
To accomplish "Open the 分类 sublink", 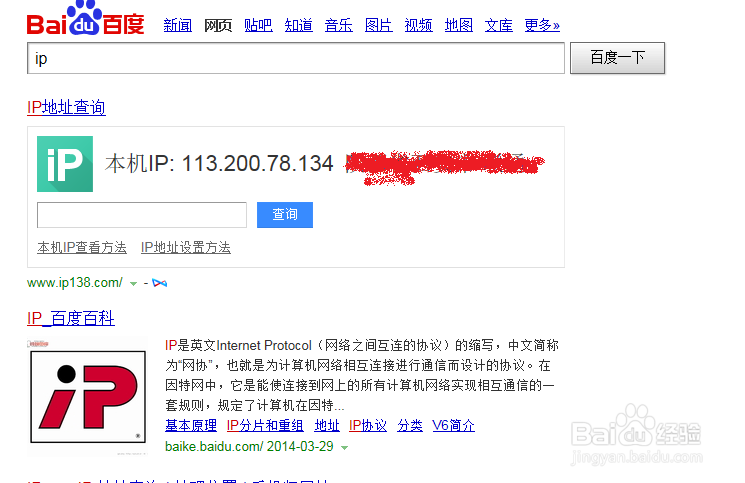I will click(410, 426).
